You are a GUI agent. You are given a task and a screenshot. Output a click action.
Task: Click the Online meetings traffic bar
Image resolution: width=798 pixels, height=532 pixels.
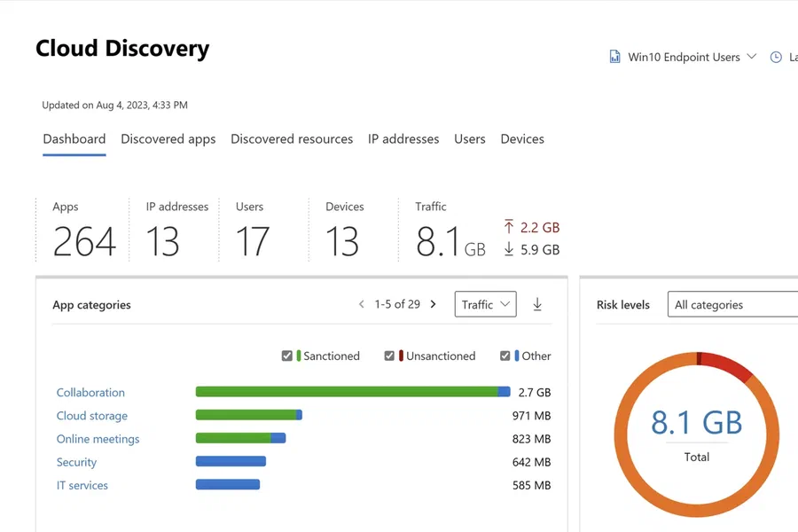(240, 438)
